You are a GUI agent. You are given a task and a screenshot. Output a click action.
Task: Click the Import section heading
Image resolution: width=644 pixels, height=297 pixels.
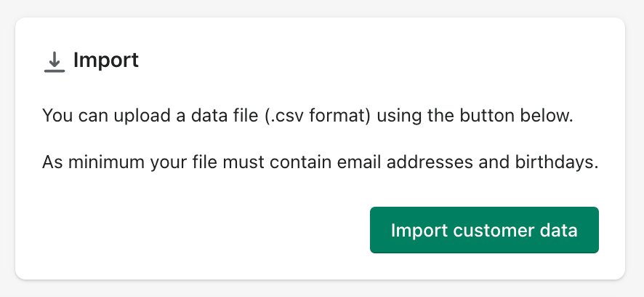[105, 60]
